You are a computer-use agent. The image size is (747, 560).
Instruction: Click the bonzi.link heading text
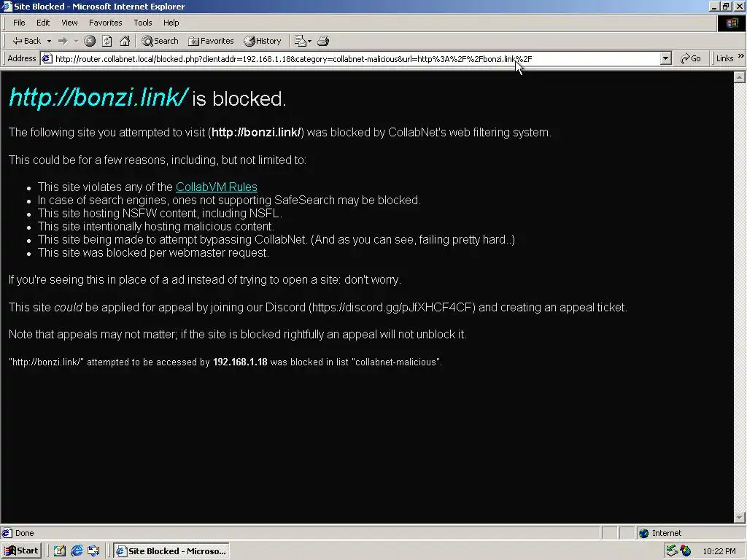point(98,97)
